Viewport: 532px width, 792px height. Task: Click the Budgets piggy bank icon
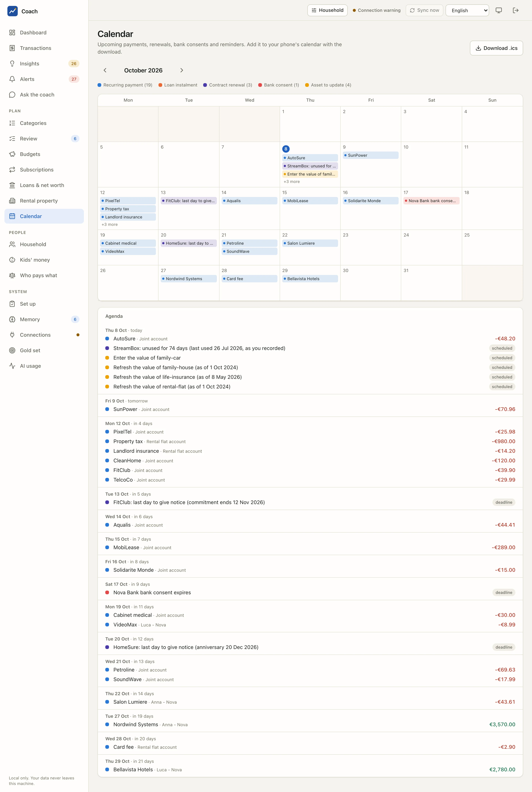[x=12, y=154]
